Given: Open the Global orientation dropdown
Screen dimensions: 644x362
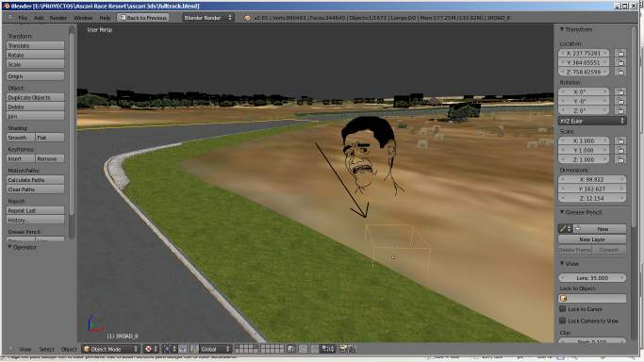Looking at the screenshot, I should [215, 350].
